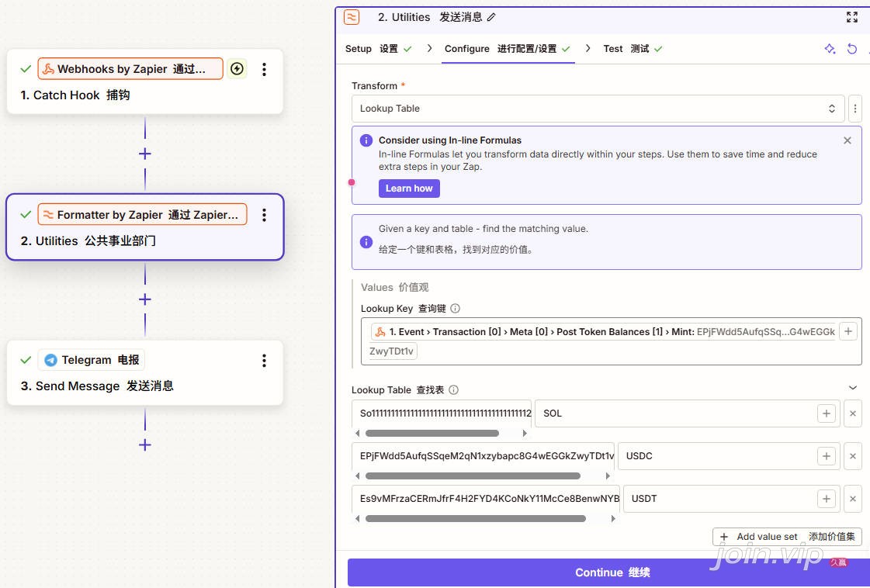Remove the SOL lookup row
This screenshot has width=870, height=588.
[x=853, y=413]
